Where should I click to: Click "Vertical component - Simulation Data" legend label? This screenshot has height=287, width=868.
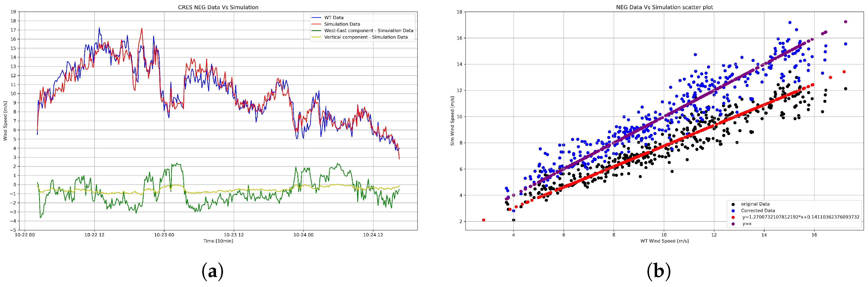click(366, 37)
